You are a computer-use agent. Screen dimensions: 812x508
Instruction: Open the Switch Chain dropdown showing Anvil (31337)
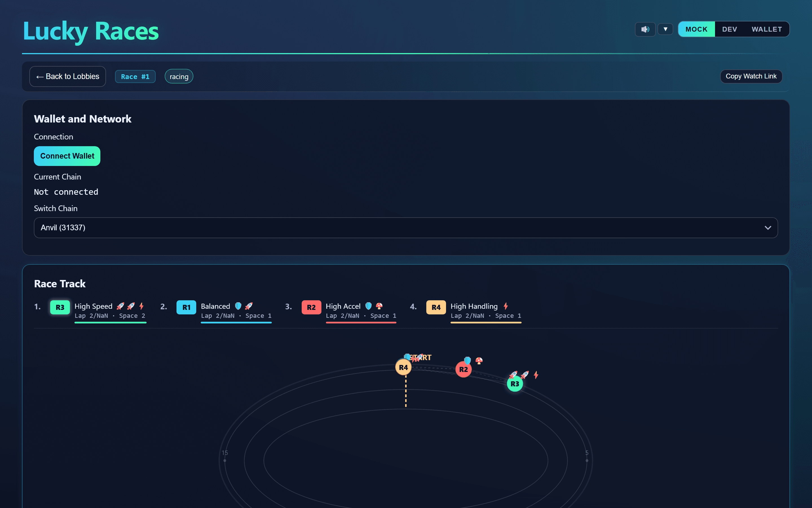click(406, 228)
